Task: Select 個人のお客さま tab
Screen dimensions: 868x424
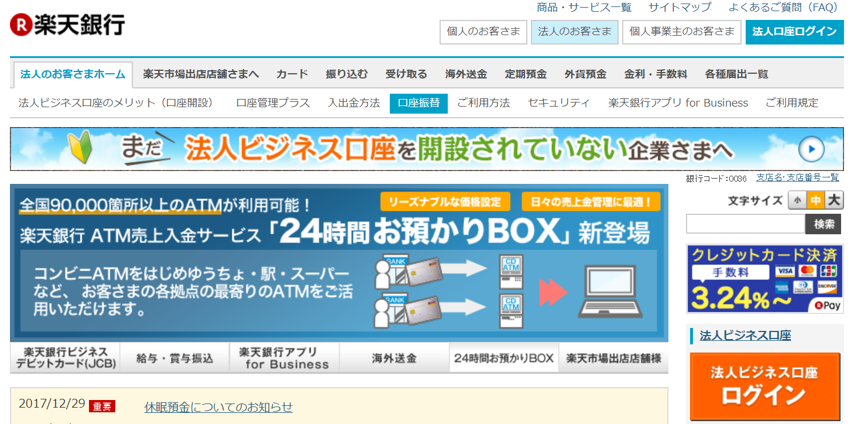Action: click(x=483, y=32)
